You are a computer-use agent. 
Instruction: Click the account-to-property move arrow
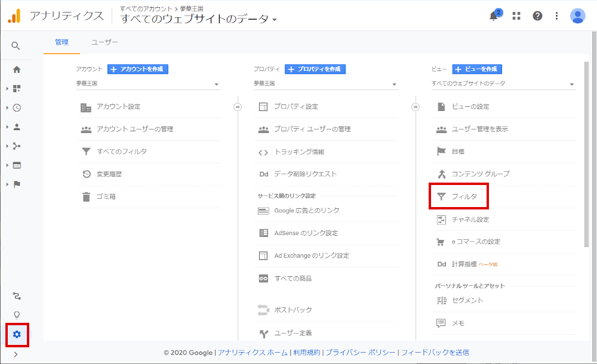click(238, 107)
